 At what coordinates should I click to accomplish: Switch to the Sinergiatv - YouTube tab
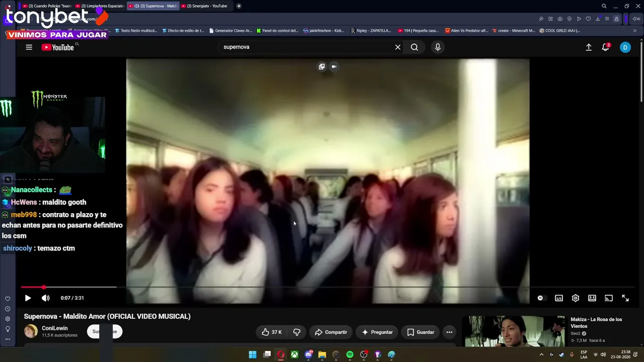[205, 6]
